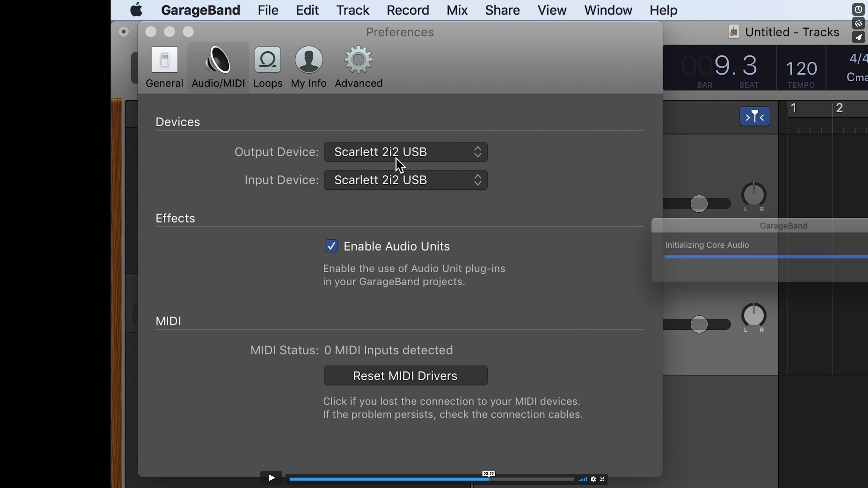Image resolution: width=868 pixels, height=488 pixels.
Task: Open the General preferences tab
Action: (x=164, y=67)
